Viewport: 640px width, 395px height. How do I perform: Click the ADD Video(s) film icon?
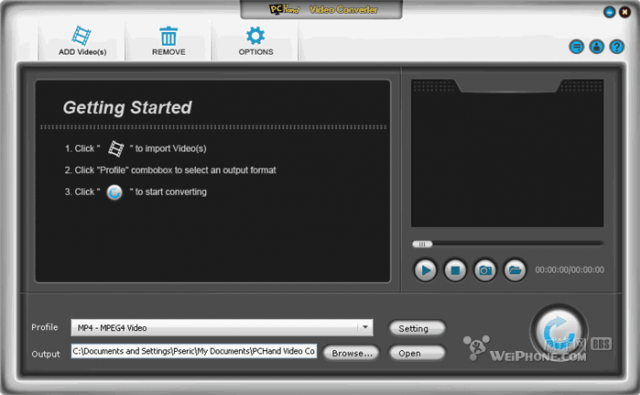pyautogui.click(x=82, y=36)
